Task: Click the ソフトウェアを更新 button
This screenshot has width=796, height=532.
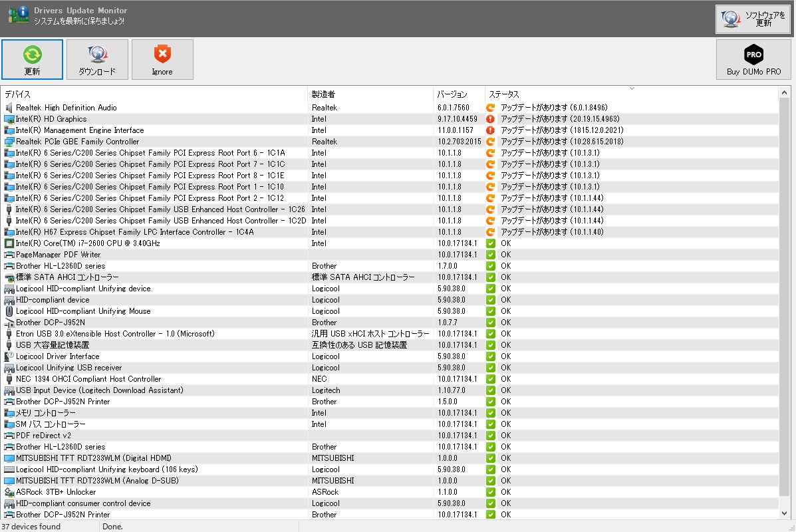Action: [753, 19]
